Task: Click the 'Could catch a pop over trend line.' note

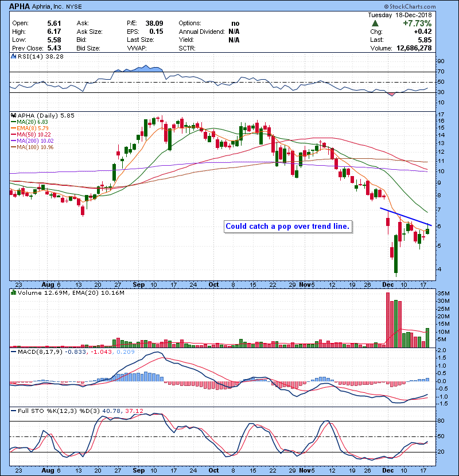Action: [287, 227]
